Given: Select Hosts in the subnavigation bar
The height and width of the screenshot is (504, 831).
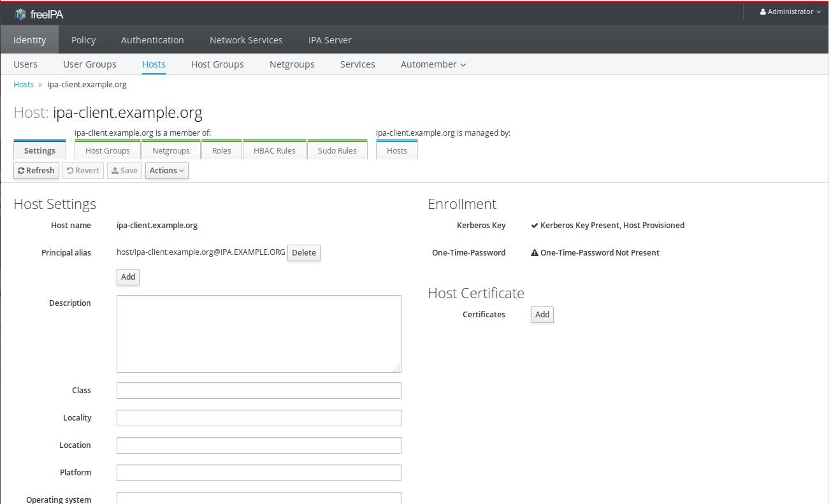Looking at the screenshot, I should 154,64.
